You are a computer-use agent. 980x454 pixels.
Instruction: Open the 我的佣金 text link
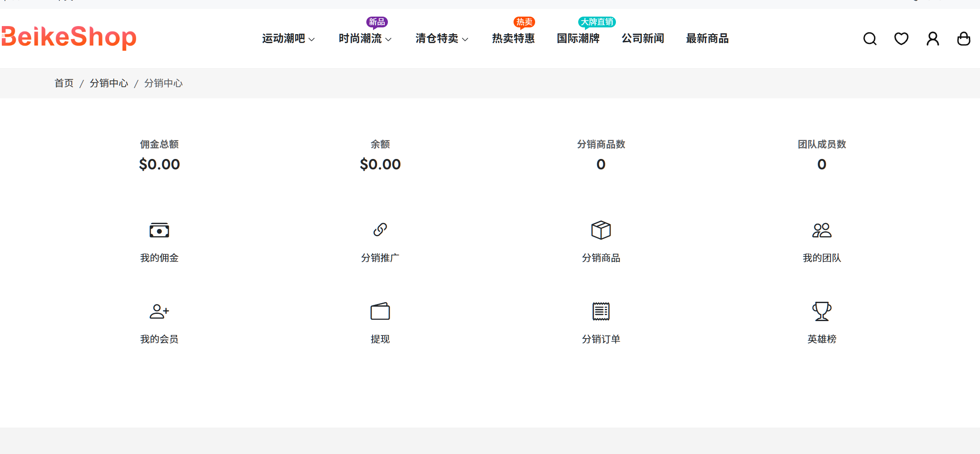pos(159,258)
